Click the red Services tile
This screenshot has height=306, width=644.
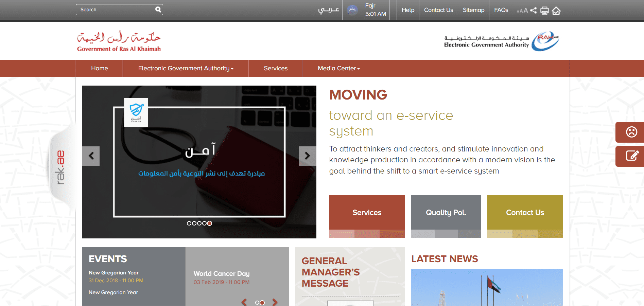point(367,216)
